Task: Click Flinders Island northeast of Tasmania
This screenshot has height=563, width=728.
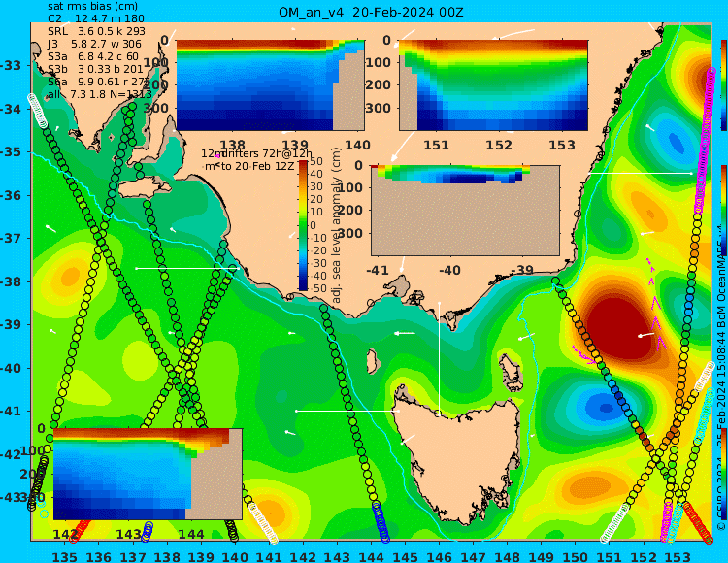Action: (x=513, y=369)
